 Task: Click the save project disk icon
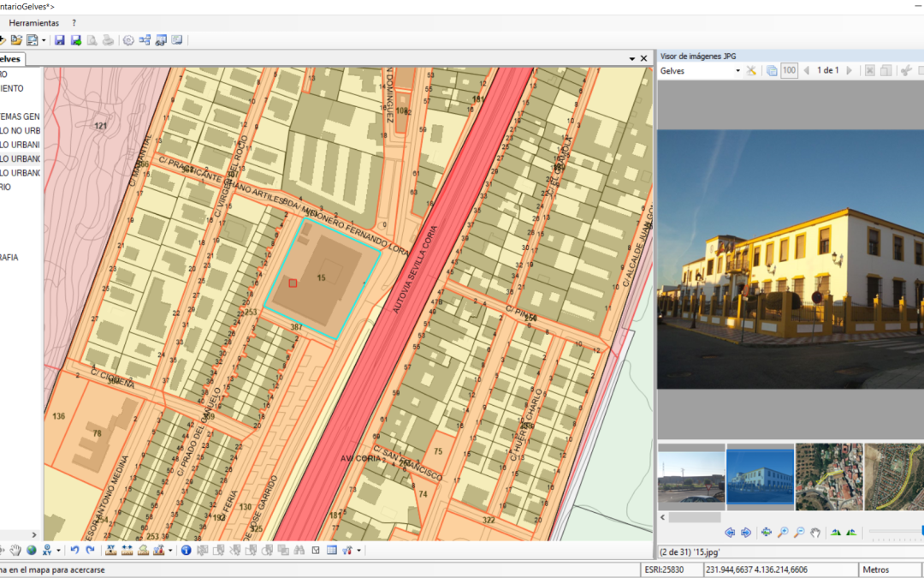pyautogui.click(x=59, y=40)
